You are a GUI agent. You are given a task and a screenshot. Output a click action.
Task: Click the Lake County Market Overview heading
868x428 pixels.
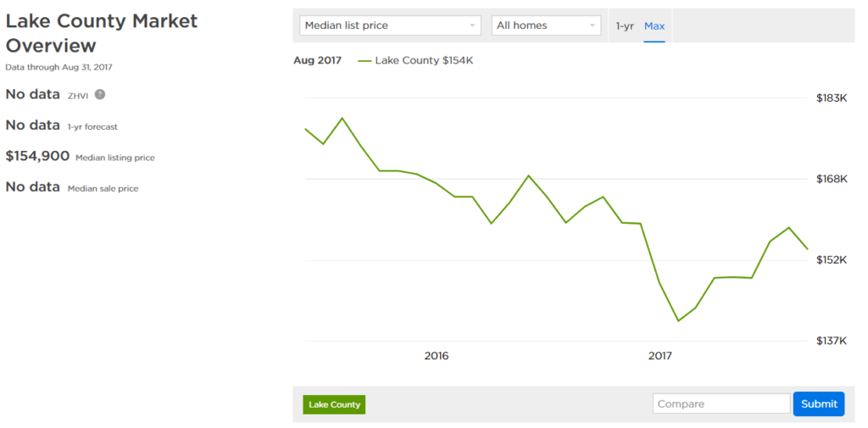tap(102, 33)
